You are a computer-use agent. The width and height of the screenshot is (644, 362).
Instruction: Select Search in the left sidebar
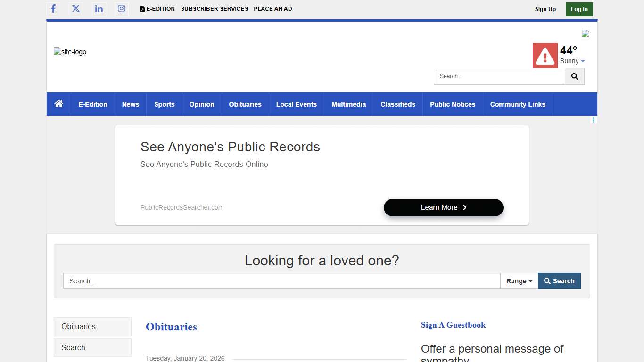92,348
